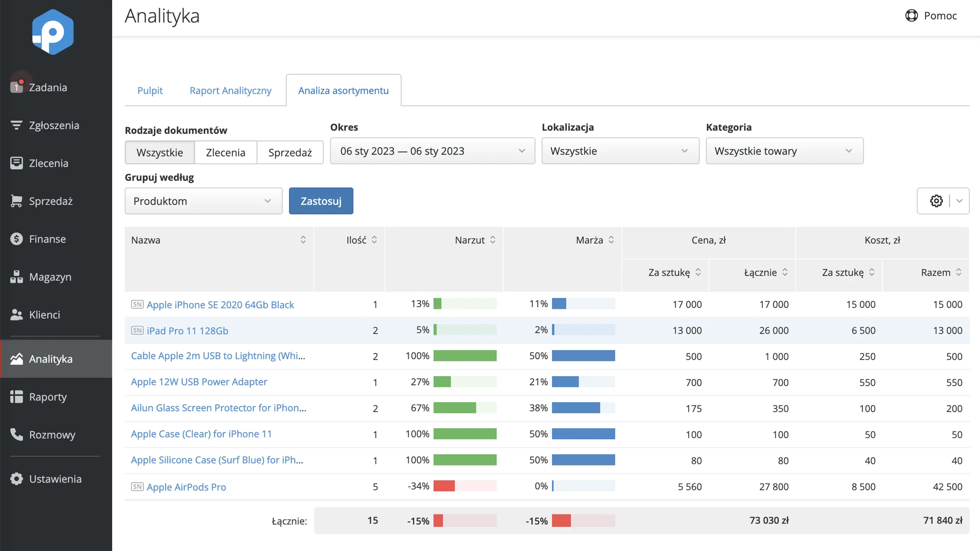The height and width of the screenshot is (551, 980).
Task: Click the Zgłoszenia filter icon
Action: (16, 125)
